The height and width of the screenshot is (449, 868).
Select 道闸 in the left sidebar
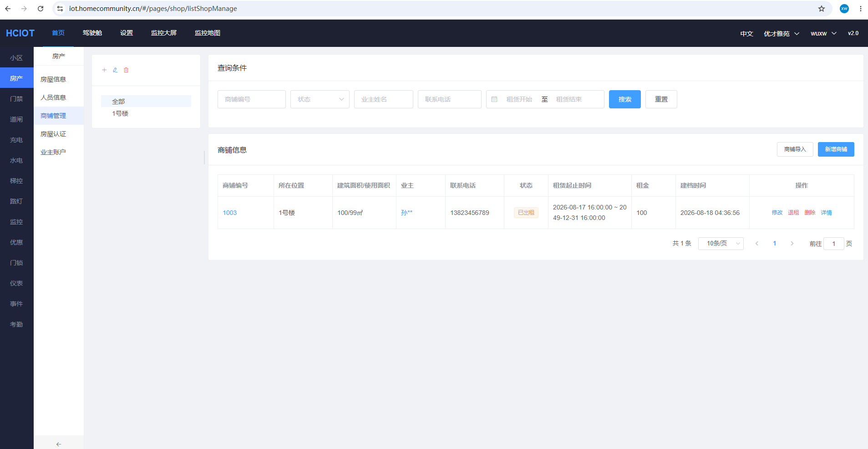tap(17, 119)
